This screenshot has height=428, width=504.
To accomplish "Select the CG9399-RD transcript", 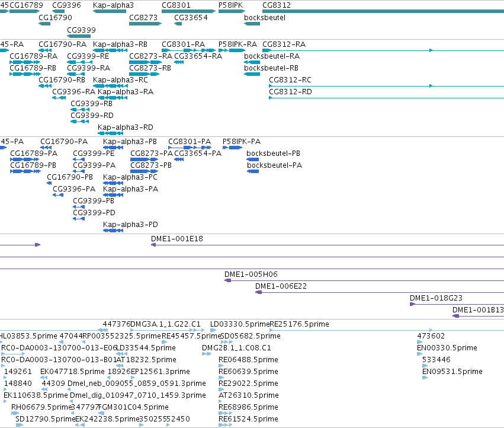I will 80,122.
